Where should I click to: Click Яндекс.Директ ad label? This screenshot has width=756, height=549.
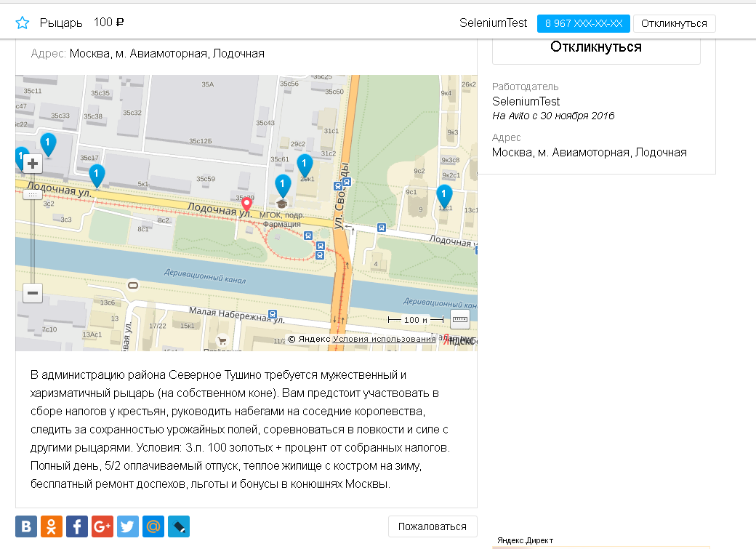pos(525,540)
